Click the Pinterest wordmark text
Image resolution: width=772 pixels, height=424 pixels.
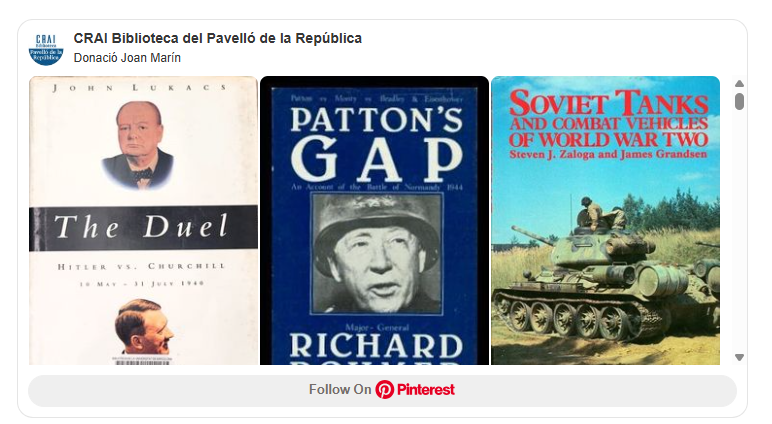[426, 390]
